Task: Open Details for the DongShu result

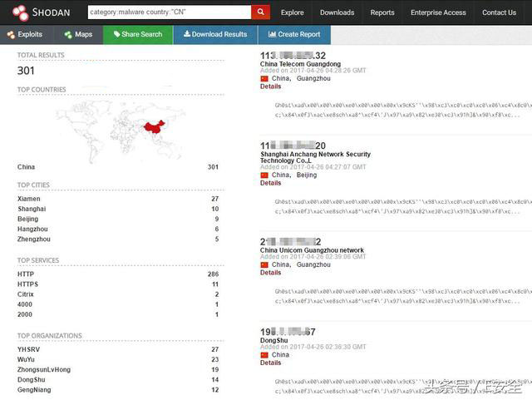Action: (x=270, y=363)
